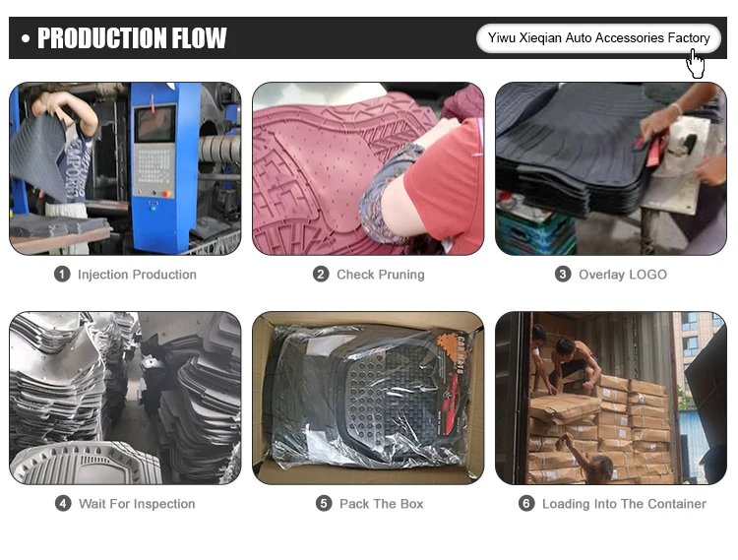Image resolution: width=738 pixels, height=560 pixels.
Task: Open the Check Pruning pink mat photo
Action: [x=368, y=168]
